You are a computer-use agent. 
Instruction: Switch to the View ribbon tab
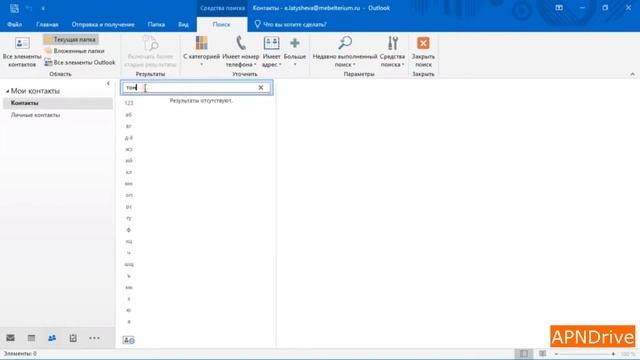(x=183, y=24)
